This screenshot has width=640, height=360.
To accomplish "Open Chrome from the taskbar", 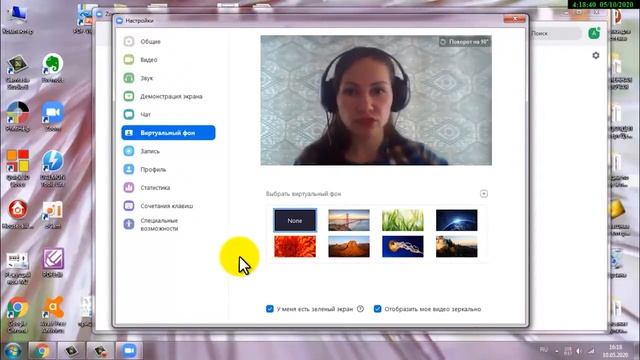I will [x=41, y=351].
